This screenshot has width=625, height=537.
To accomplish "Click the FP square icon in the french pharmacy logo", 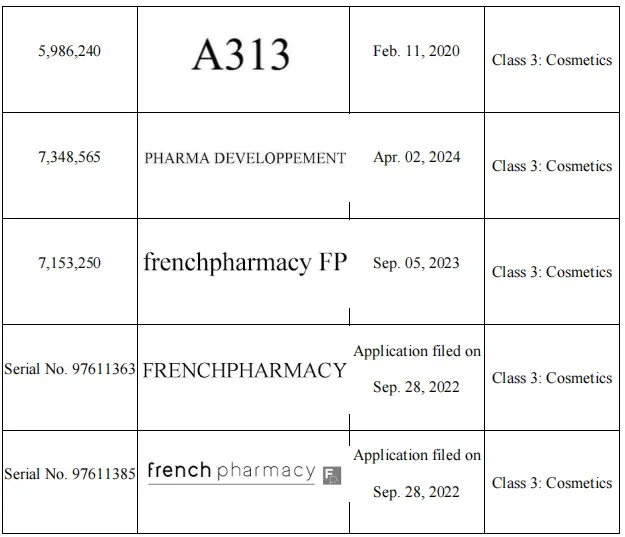I will point(331,474).
